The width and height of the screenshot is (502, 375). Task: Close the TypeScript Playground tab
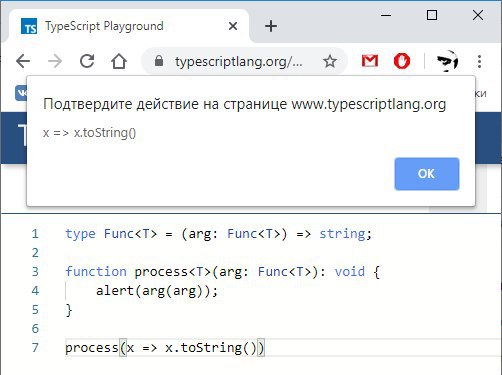(x=233, y=26)
